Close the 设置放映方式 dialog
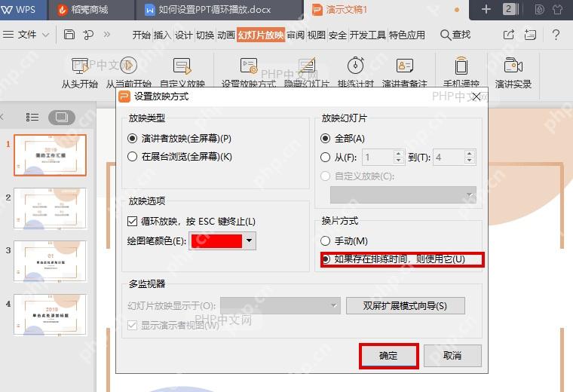Screen dimensions: 573x392 click(476, 96)
